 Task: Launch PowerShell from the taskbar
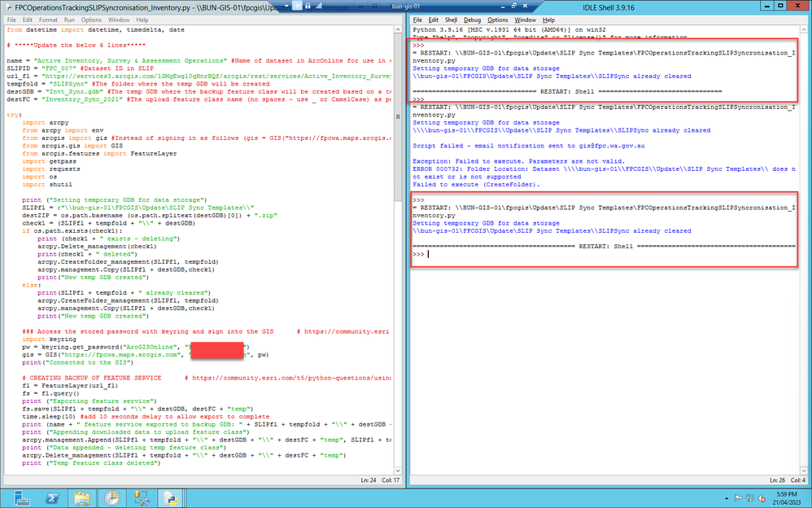coord(52,498)
